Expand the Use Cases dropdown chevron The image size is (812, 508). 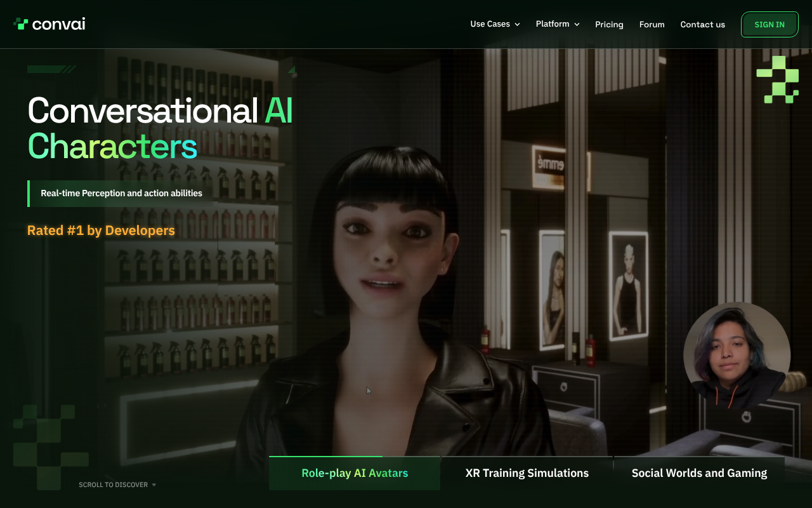pyautogui.click(x=517, y=25)
